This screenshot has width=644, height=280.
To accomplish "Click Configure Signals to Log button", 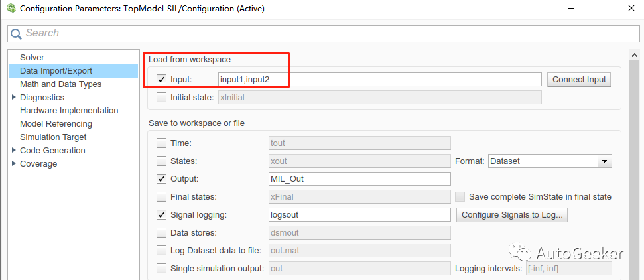I will [512, 214].
